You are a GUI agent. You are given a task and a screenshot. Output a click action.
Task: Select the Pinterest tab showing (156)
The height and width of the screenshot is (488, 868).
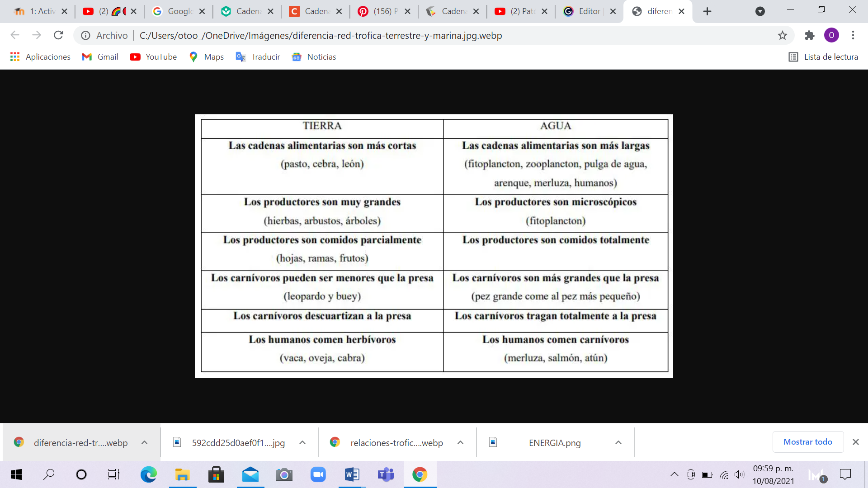click(382, 11)
